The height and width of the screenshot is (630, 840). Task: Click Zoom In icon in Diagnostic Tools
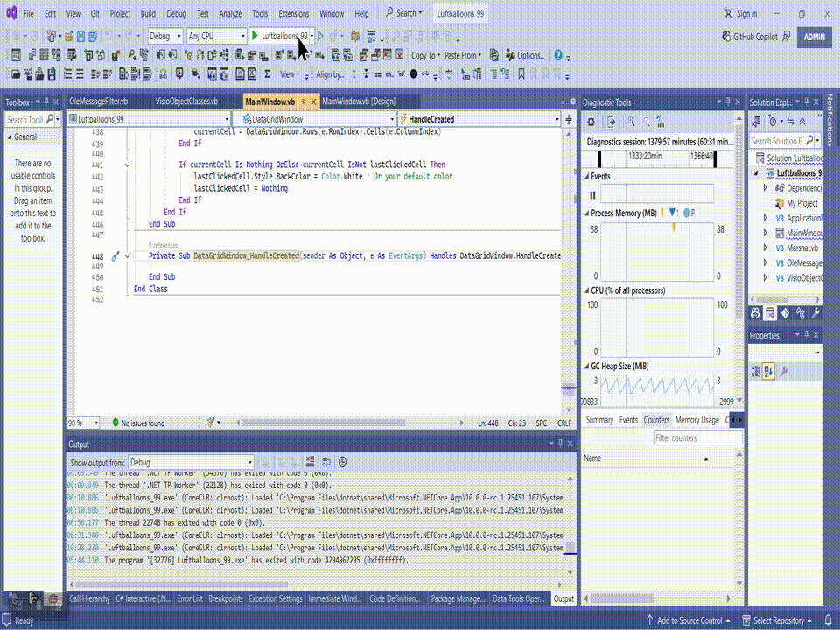pos(629,122)
